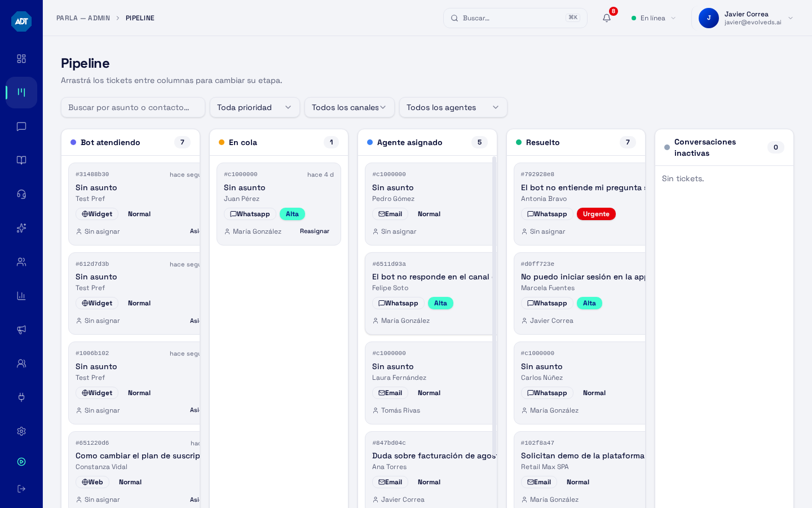
Task: Click Sin asignar on Pedro Gómez ticket
Action: click(x=399, y=231)
